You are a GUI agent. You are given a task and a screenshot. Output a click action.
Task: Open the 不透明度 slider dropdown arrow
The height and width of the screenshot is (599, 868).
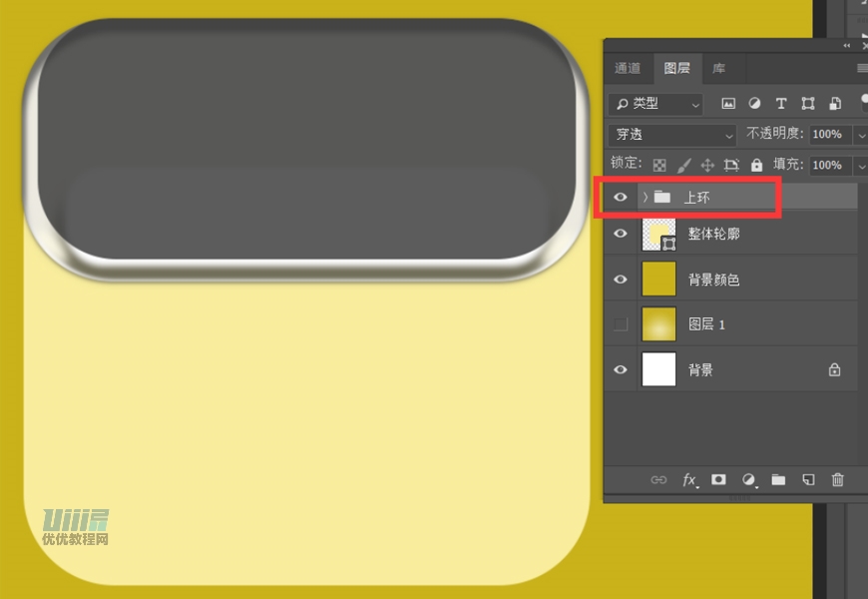pos(861,135)
